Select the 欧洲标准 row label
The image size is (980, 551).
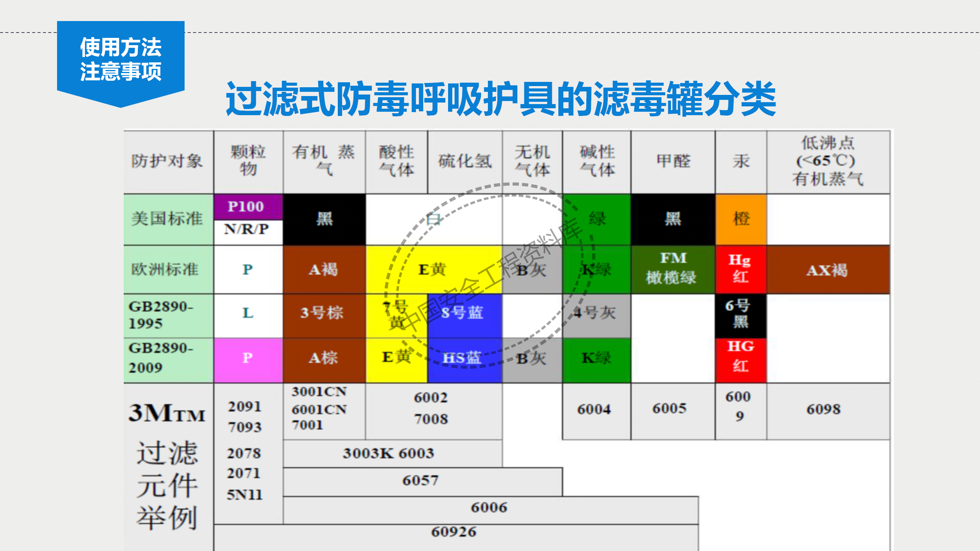point(167,270)
